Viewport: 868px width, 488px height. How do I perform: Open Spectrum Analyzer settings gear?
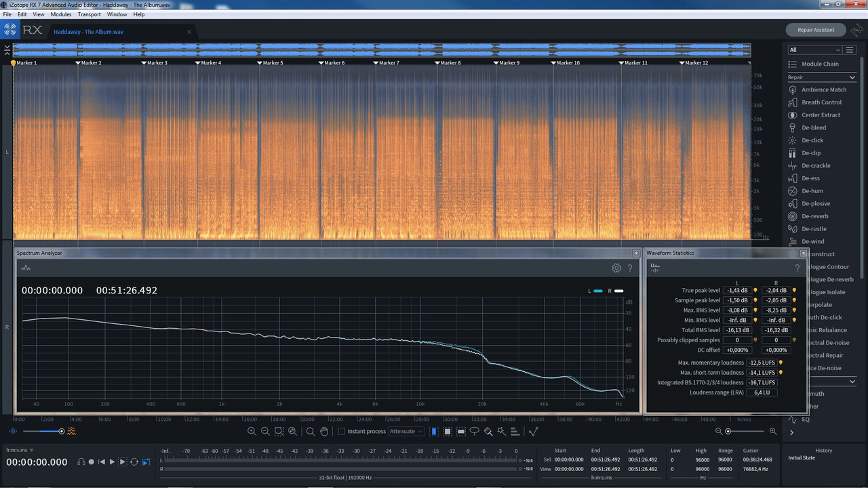pos(616,268)
